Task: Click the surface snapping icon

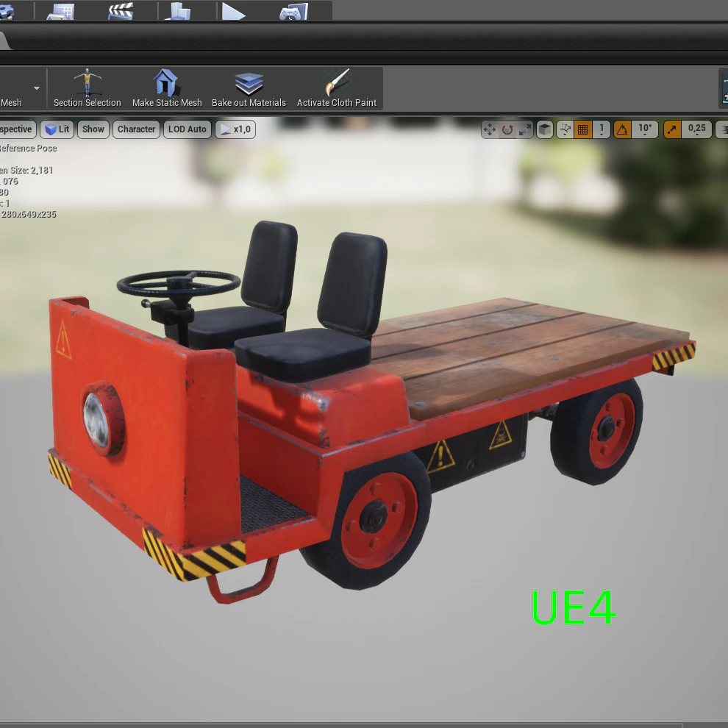Action: pos(565,129)
